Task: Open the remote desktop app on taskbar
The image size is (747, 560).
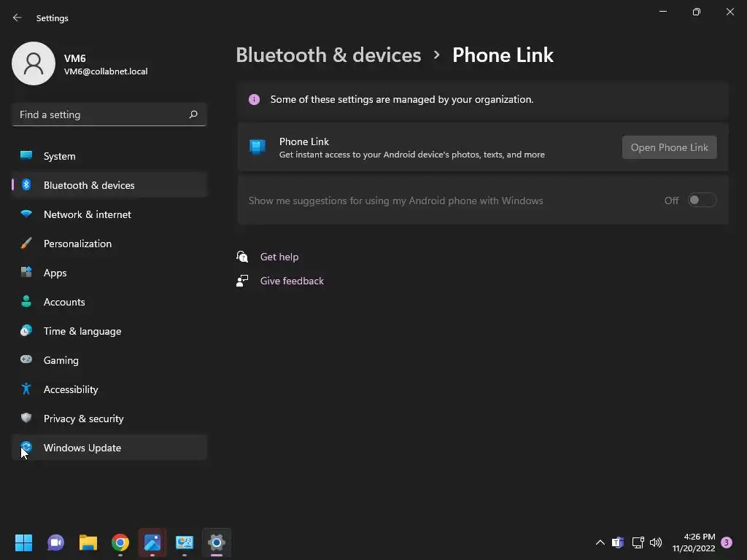Action: coord(185,542)
